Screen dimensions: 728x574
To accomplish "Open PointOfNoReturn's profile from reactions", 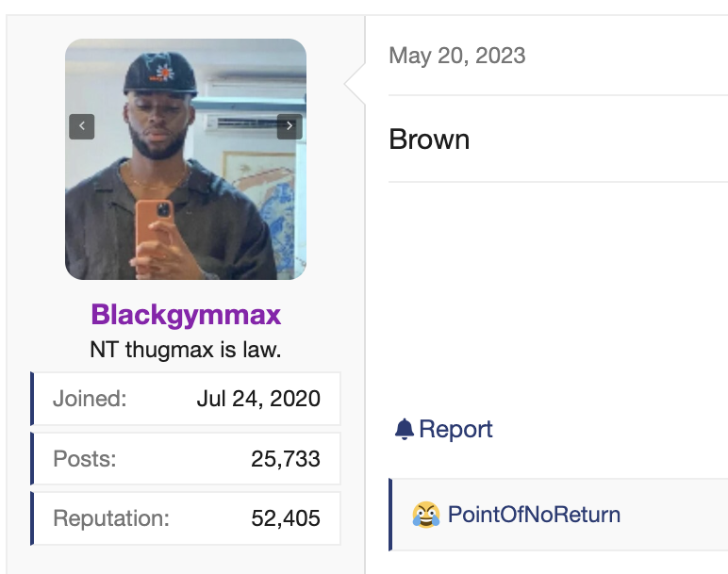I will point(534,515).
